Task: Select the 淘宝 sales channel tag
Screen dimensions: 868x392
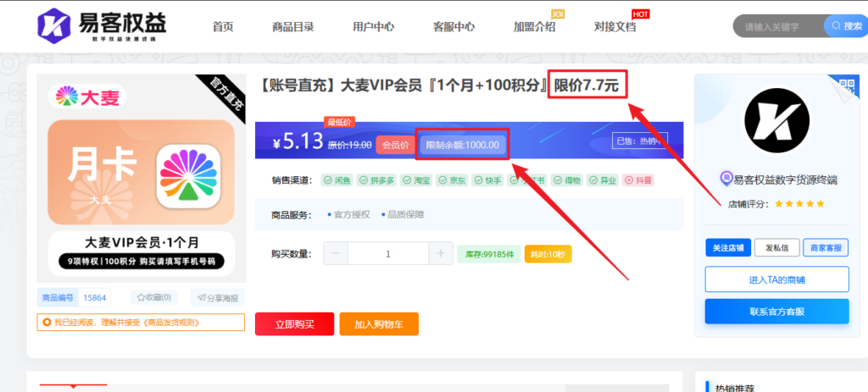Action: point(415,180)
